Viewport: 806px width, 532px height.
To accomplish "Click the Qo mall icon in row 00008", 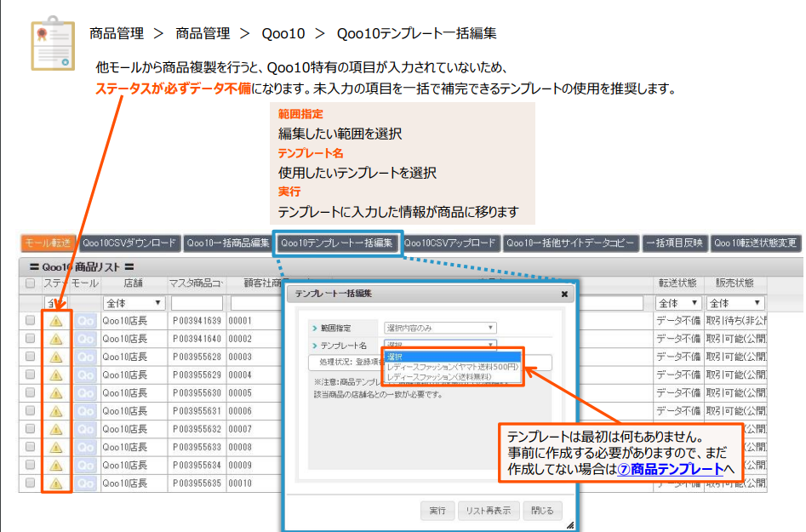I will [85, 447].
